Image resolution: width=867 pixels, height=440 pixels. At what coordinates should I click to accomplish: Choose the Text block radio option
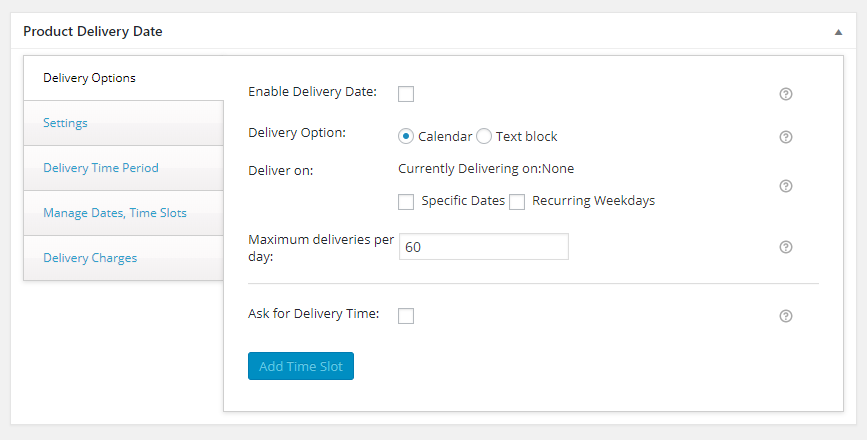coord(484,137)
